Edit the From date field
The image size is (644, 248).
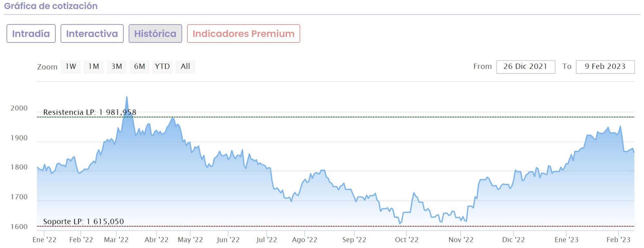pos(526,67)
